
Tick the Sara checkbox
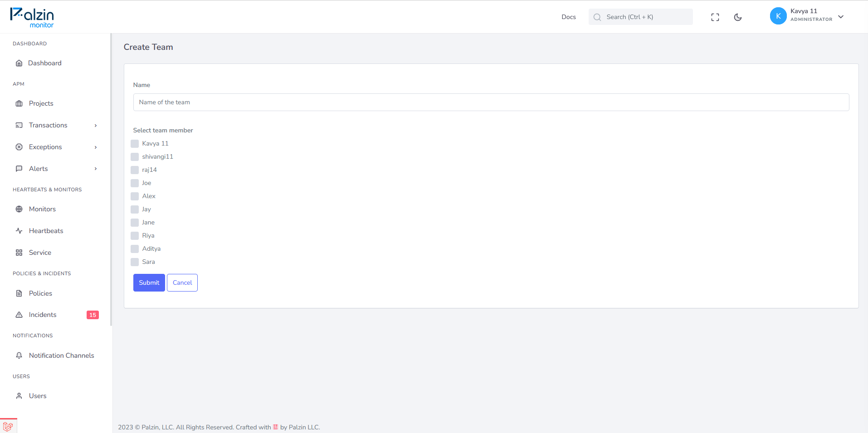[x=135, y=262]
